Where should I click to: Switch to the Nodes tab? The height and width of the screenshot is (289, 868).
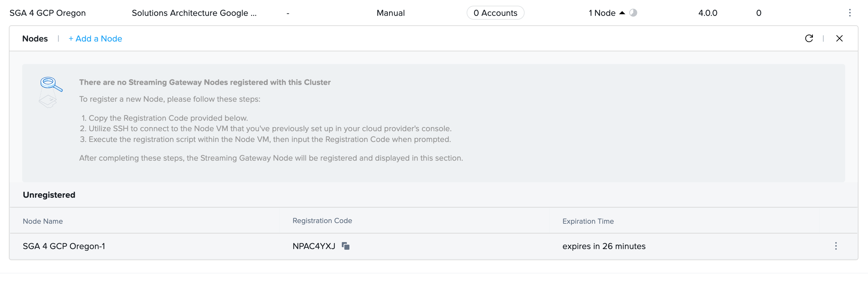[35, 38]
